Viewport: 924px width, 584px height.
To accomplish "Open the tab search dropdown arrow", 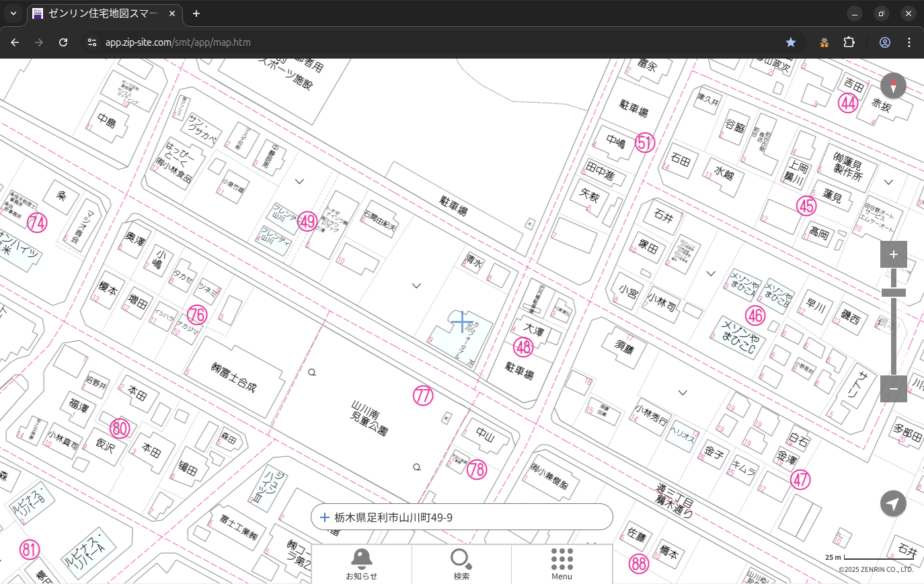I will pyautogui.click(x=13, y=13).
